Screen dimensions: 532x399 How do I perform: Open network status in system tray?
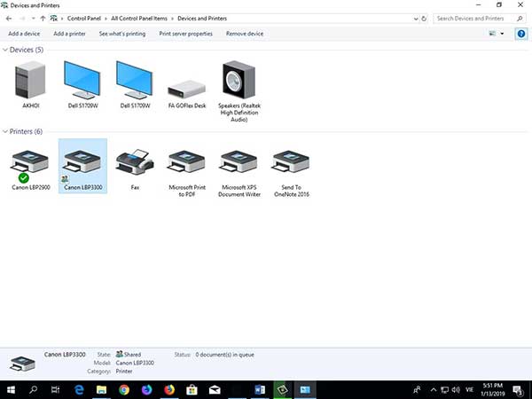click(x=444, y=390)
